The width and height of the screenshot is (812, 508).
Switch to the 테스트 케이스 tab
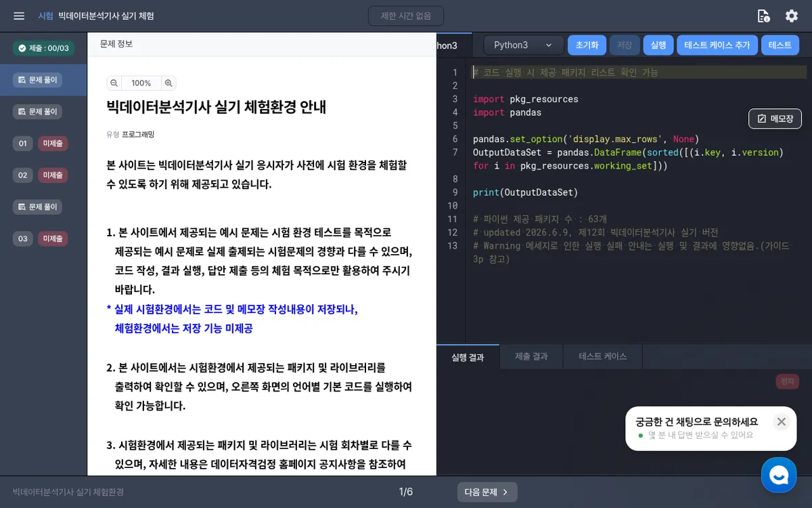pos(603,356)
